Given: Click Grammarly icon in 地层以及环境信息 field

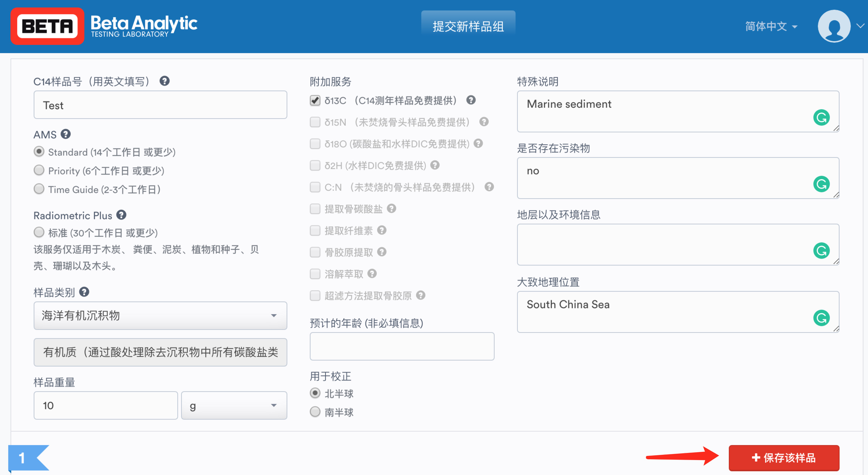Looking at the screenshot, I should pos(822,251).
